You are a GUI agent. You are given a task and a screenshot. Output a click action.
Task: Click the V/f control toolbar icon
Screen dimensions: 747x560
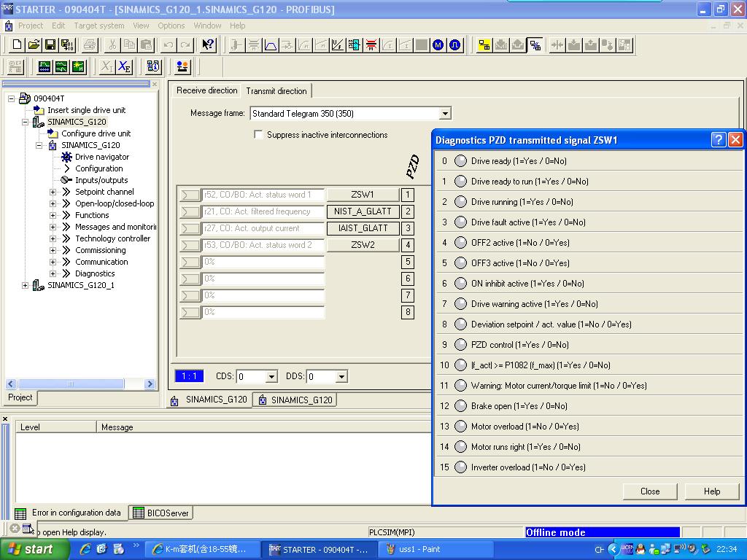(x=338, y=45)
